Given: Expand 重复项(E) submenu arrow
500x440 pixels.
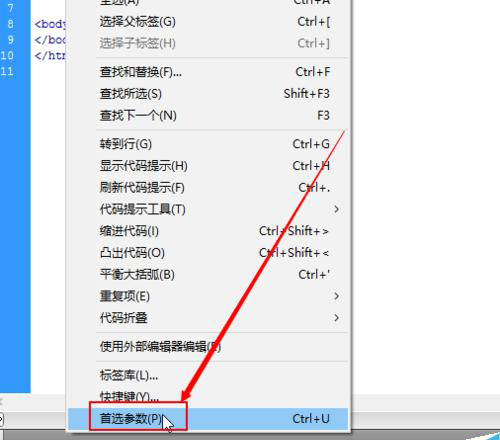Looking at the screenshot, I should [x=336, y=296].
